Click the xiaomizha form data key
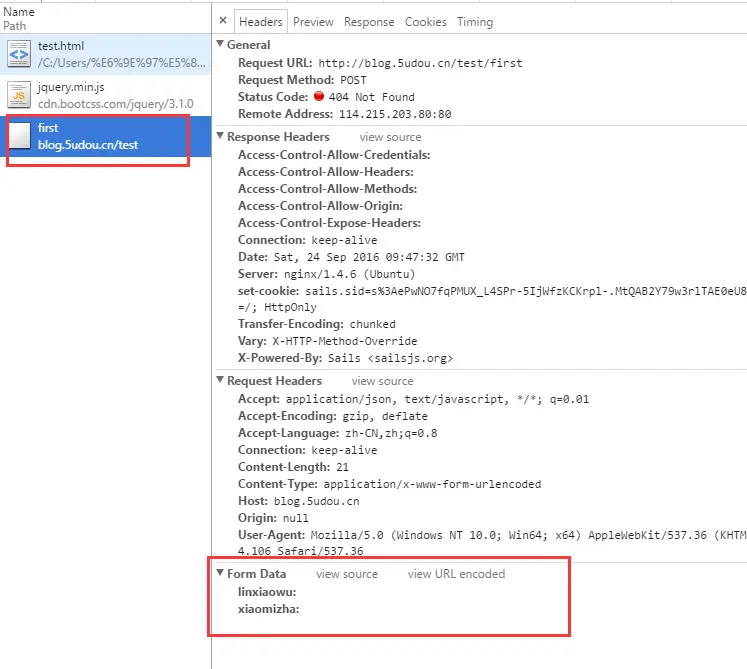The height and width of the screenshot is (669, 747). pyautogui.click(x=268, y=609)
